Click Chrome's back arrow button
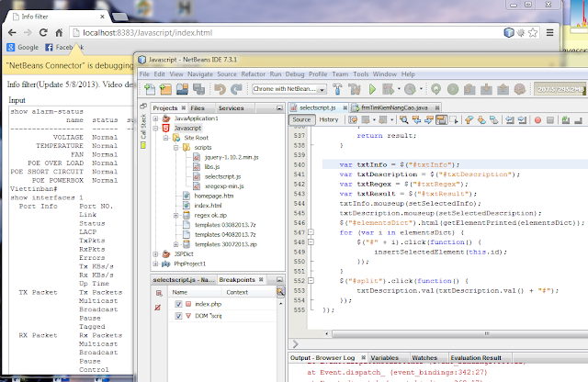Image resolution: width=588 pixels, height=382 pixels. [12, 33]
